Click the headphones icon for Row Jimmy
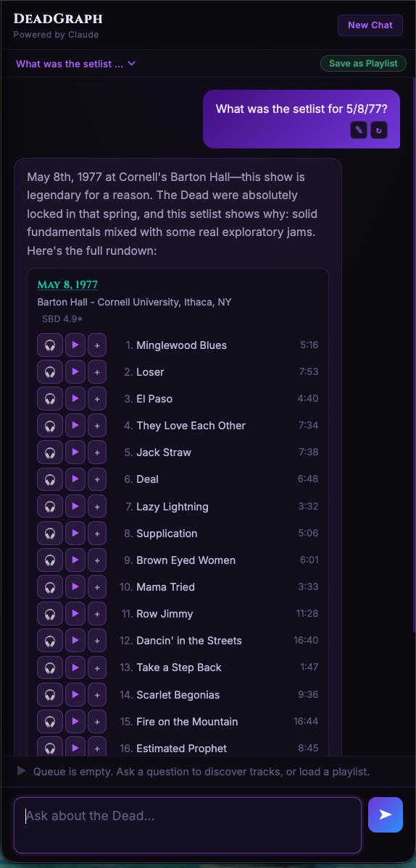Image resolution: width=416 pixels, height=868 pixels. 50,614
